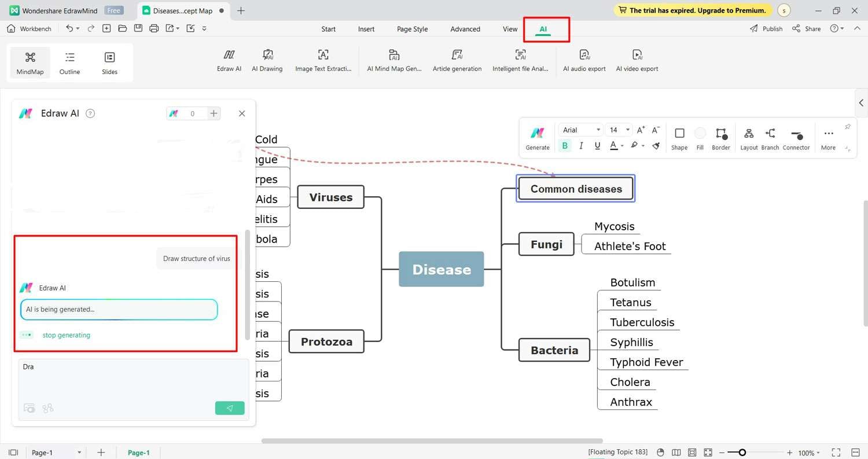
Task: Open the Start ribbon tab
Action: coord(329,29)
